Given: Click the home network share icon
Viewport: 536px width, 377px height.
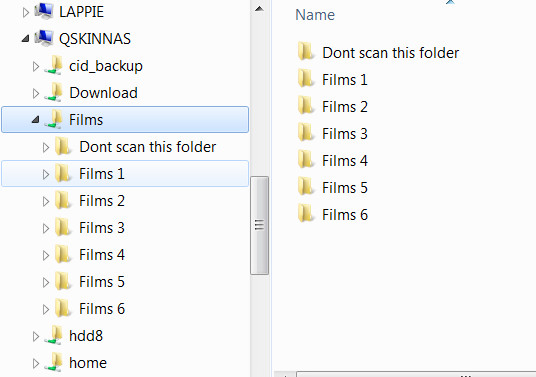Looking at the screenshot, I should 53,362.
